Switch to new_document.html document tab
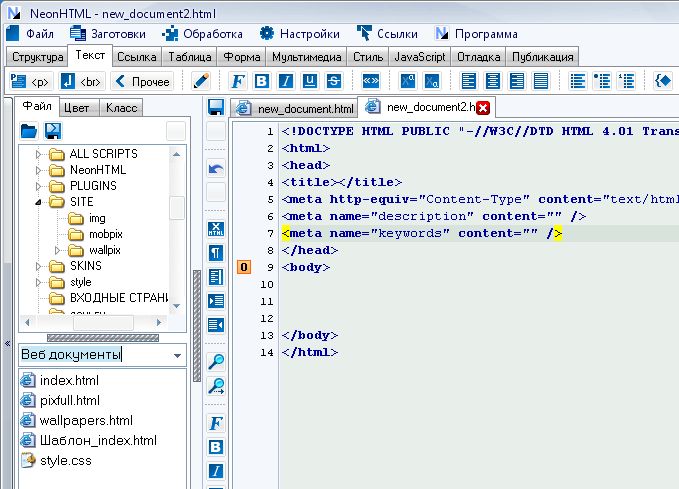The width and height of the screenshot is (679, 489). tap(295, 108)
